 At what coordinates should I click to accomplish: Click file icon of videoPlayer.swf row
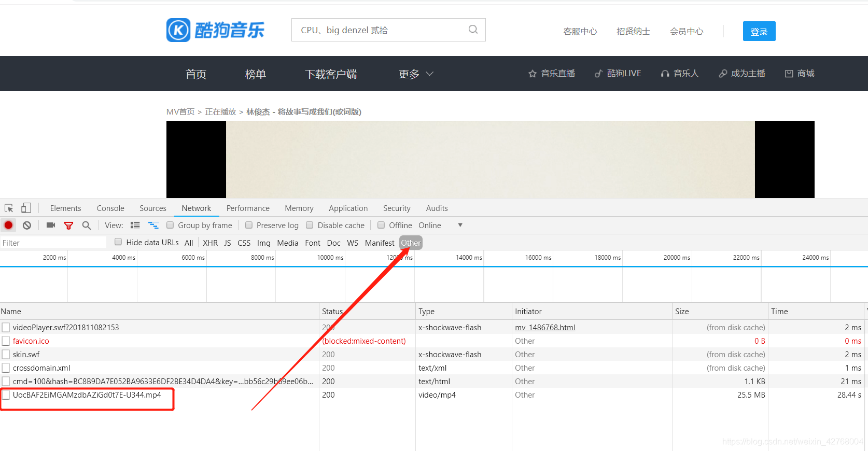[6, 327]
